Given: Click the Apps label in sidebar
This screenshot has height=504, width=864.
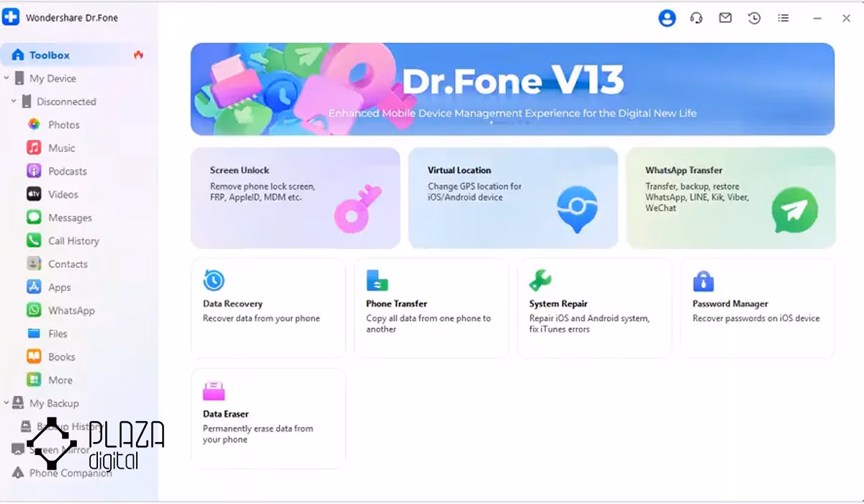Looking at the screenshot, I should (60, 287).
